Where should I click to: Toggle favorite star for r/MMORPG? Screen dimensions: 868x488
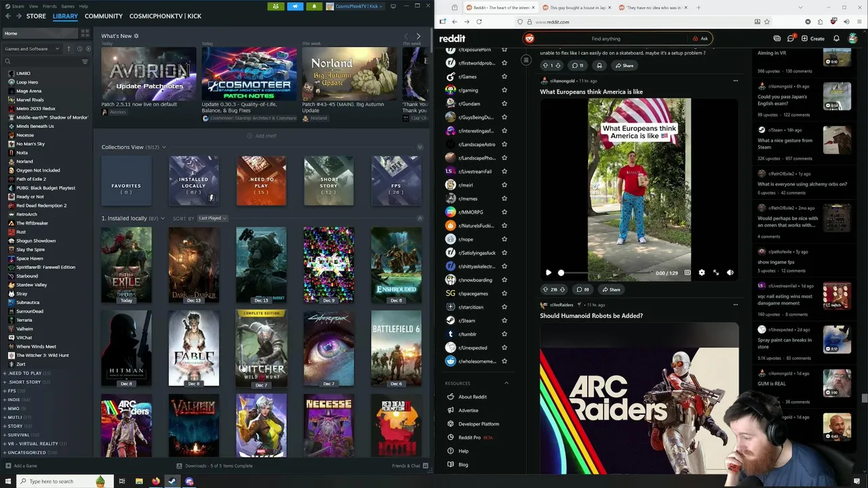[504, 212]
